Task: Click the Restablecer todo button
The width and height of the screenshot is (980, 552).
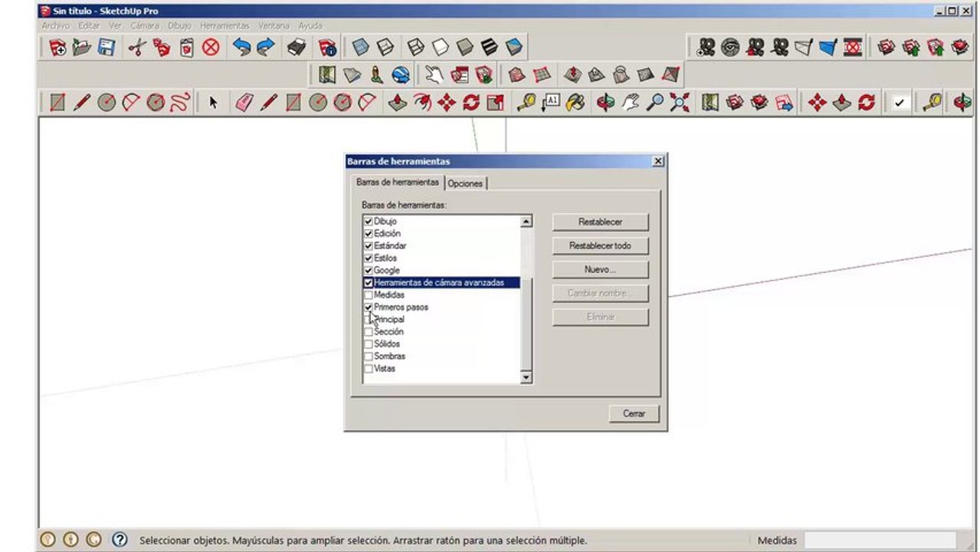Action: coord(601,246)
